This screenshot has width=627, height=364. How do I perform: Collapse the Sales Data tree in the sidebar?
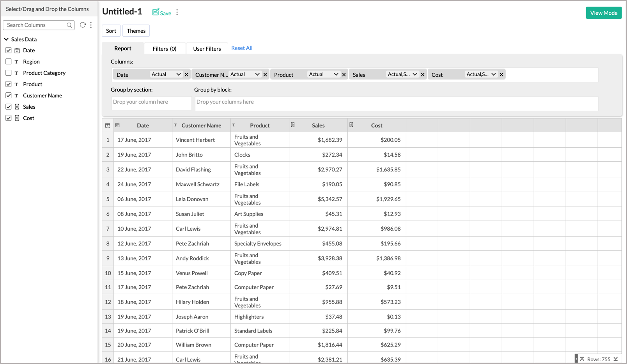point(6,39)
